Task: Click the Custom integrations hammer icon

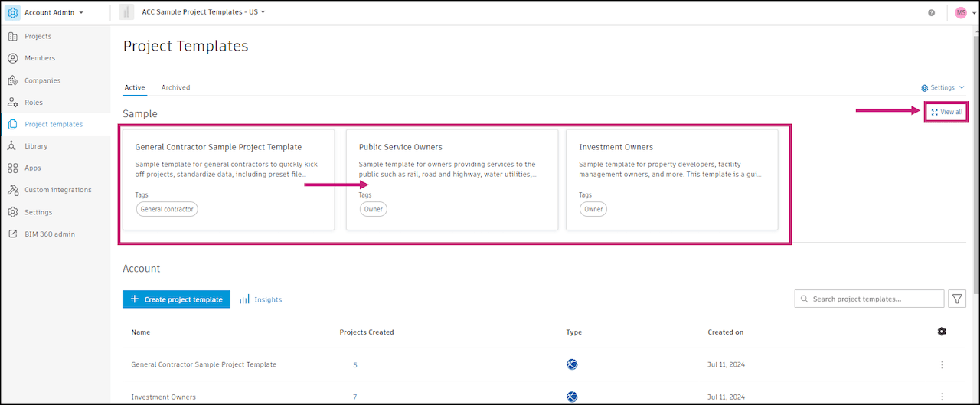Action: (x=13, y=190)
